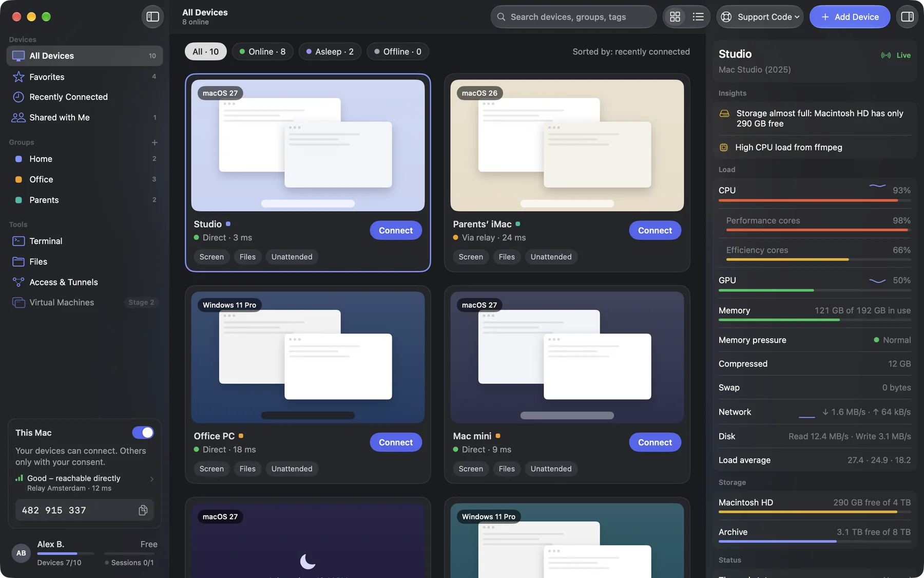Select the Office group
Viewport: 924px width, 578px height.
pyautogui.click(x=85, y=179)
